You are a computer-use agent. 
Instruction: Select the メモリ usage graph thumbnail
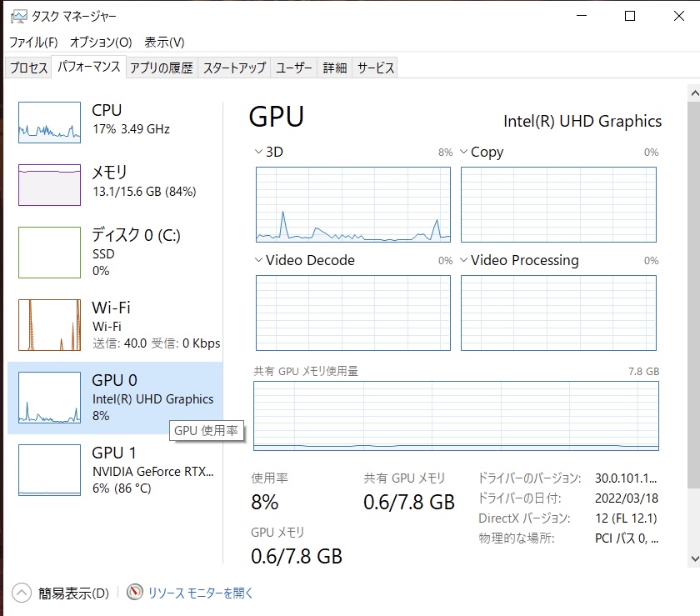(49, 184)
